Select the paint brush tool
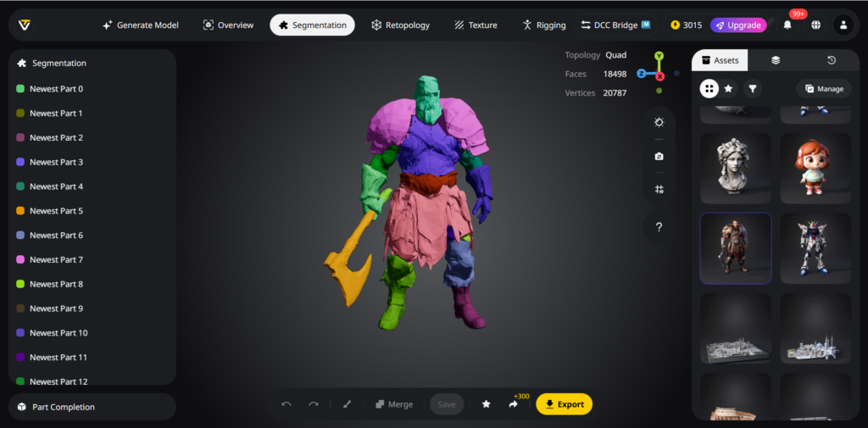868x428 pixels. pos(347,404)
